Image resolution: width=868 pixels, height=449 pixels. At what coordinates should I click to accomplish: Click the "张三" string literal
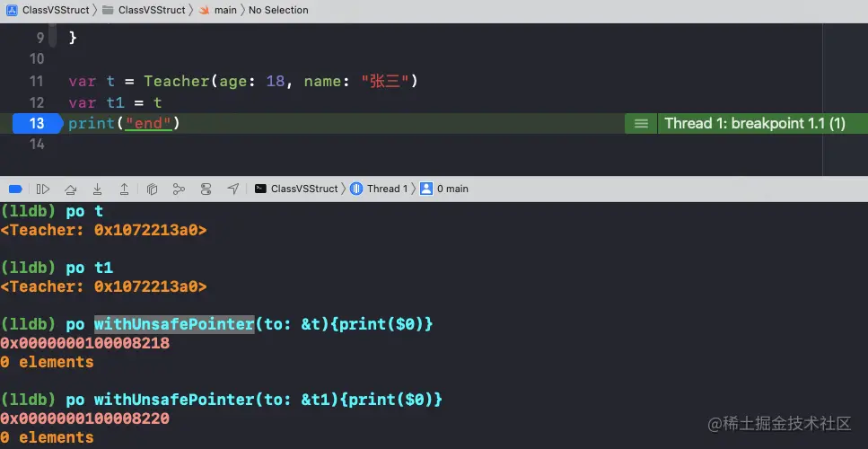[385, 82]
